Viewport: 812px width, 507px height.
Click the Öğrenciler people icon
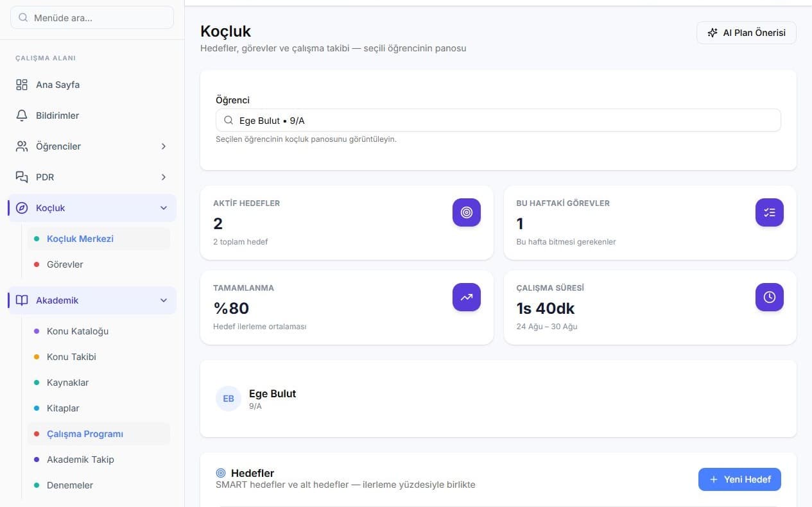(22, 146)
